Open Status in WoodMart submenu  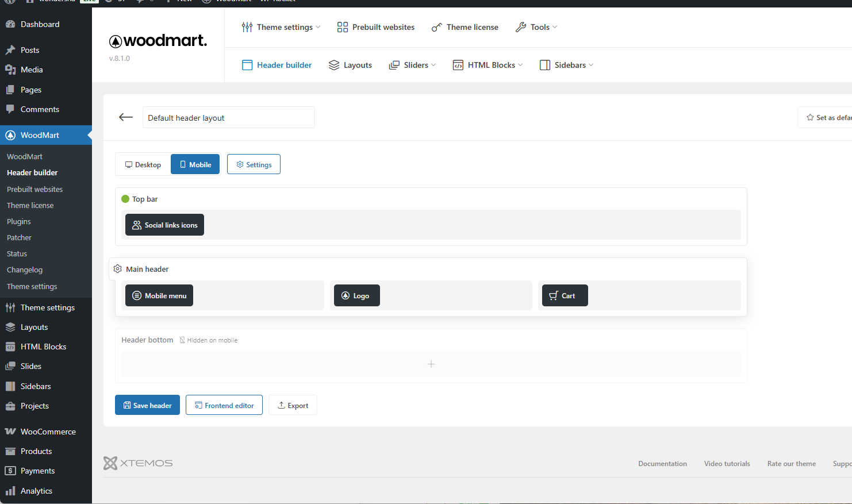[17, 253]
